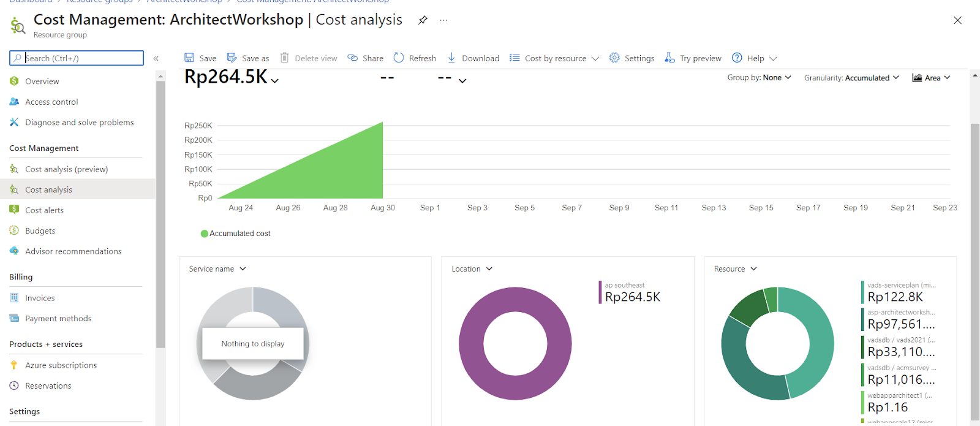This screenshot has width=980, height=426.
Task: Click the Save disk icon
Action: coord(189,58)
